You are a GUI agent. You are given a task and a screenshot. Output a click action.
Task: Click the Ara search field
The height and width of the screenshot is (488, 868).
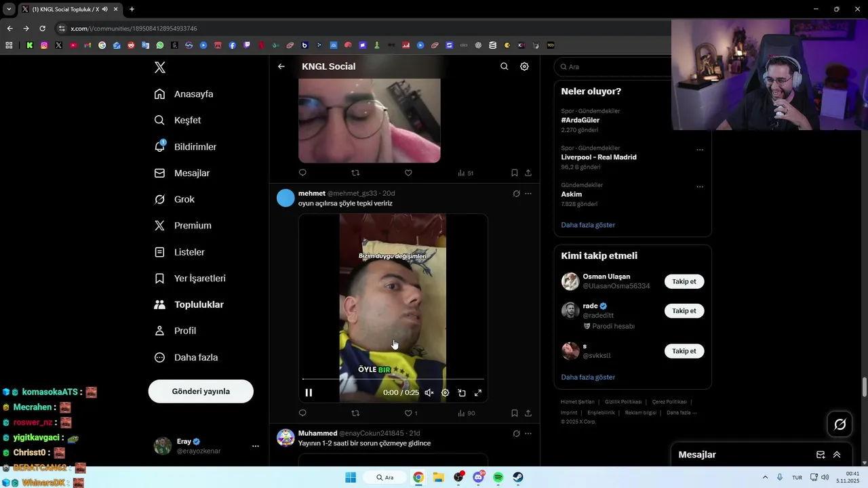point(614,66)
